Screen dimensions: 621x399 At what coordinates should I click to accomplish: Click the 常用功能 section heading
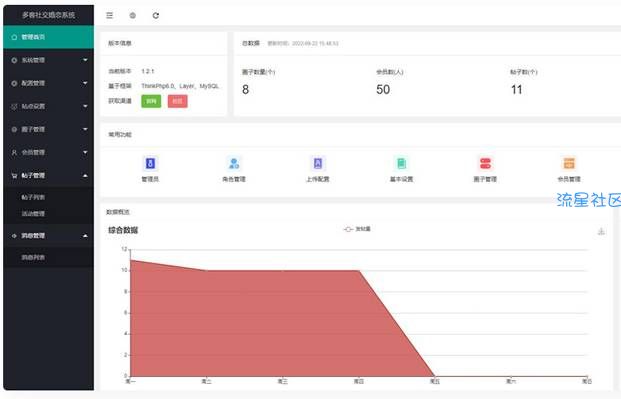(x=120, y=135)
